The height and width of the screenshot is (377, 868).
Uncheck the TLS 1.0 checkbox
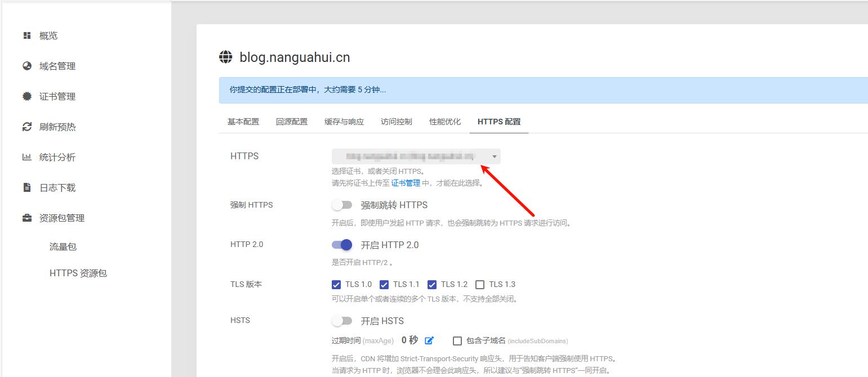(x=336, y=285)
